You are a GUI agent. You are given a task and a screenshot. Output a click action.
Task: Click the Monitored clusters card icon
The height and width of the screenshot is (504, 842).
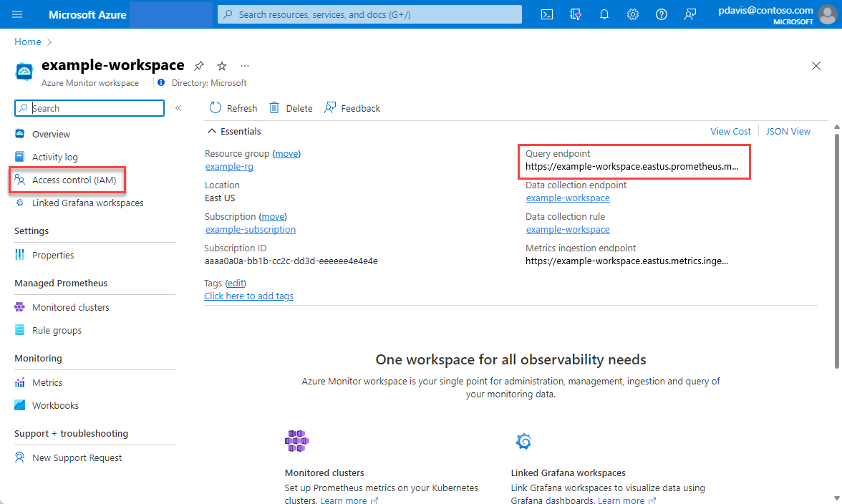297,441
